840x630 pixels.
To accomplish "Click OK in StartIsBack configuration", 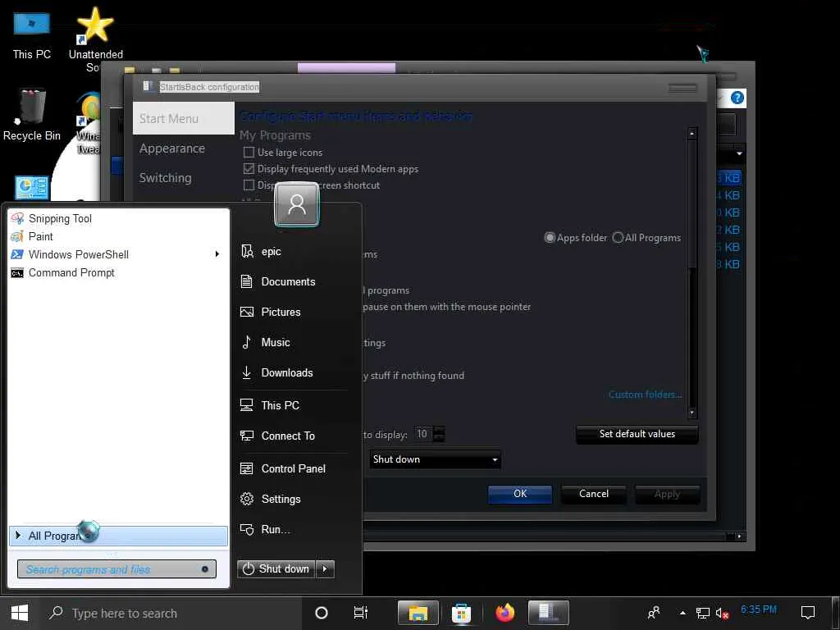I will click(x=520, y=494).
